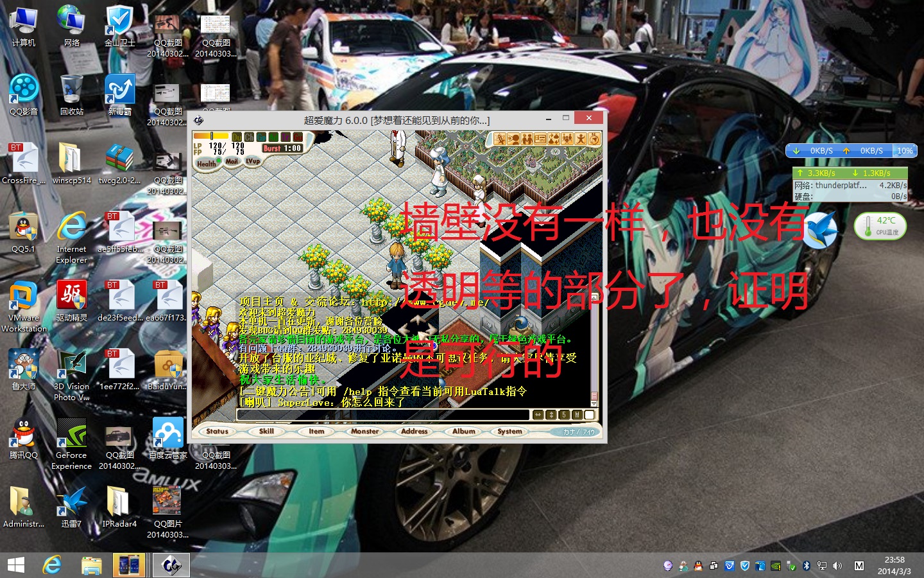Click the chat log scroll down arrow
Viewport: 924px width, 578px height.
click(x=594, y=403)
